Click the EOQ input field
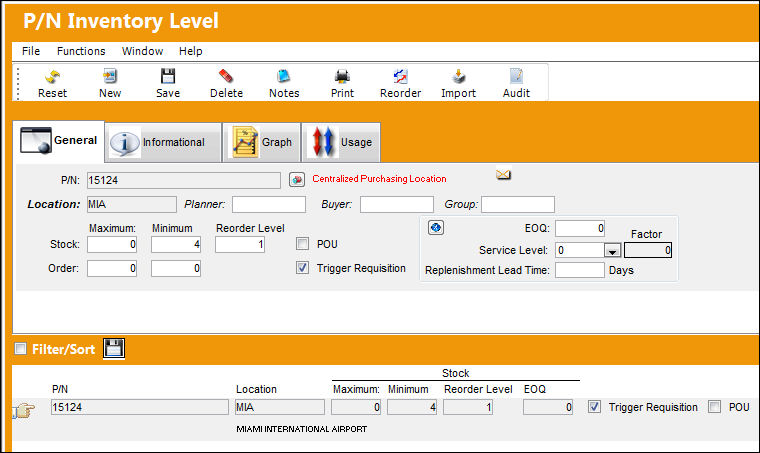Image resolution: width=760 pixels, height=453 pixels. [580, 228]
